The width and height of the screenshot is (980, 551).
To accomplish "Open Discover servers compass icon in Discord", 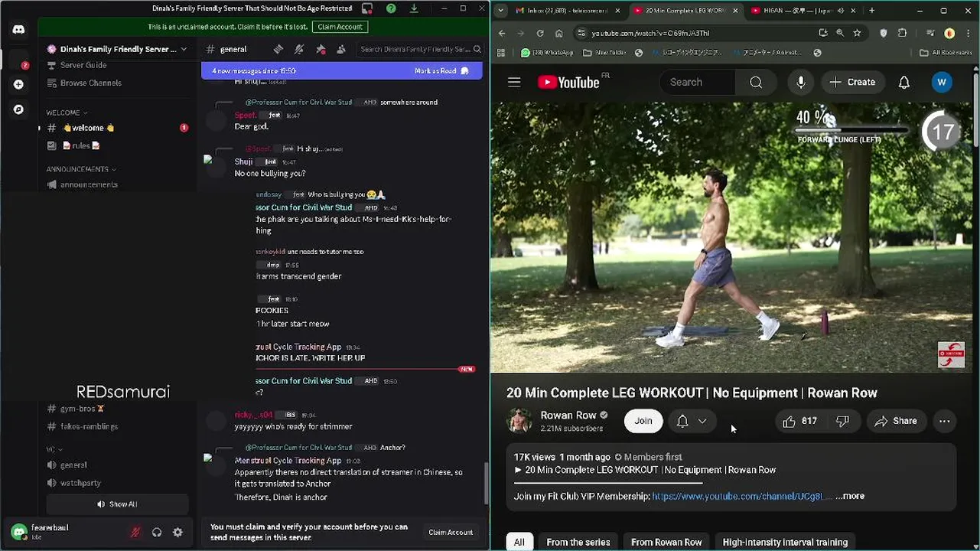I will pos(18,109).
